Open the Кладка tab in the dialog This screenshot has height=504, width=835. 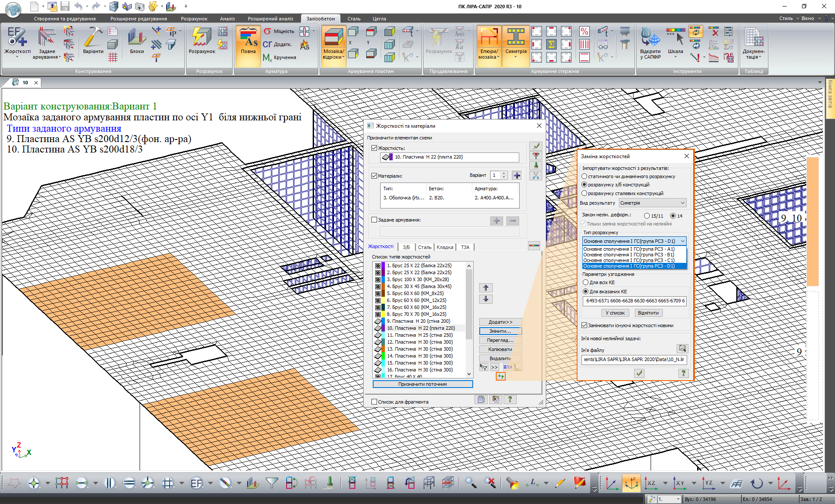point(444,247)
